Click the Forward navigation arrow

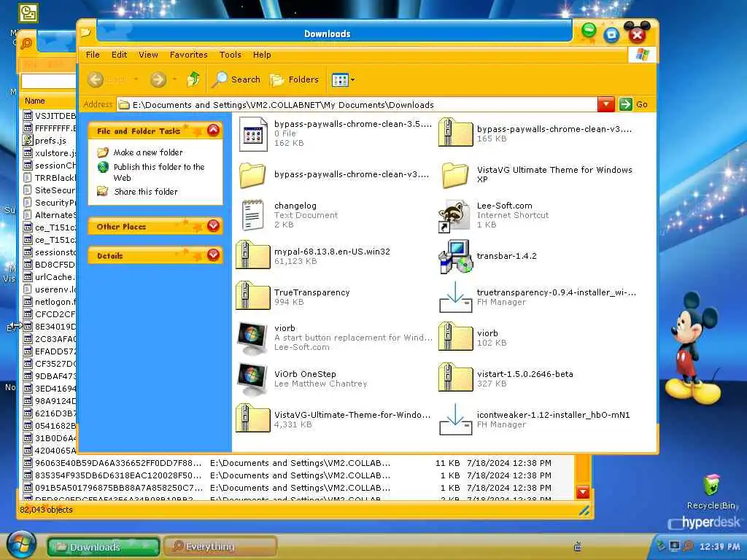158,79
